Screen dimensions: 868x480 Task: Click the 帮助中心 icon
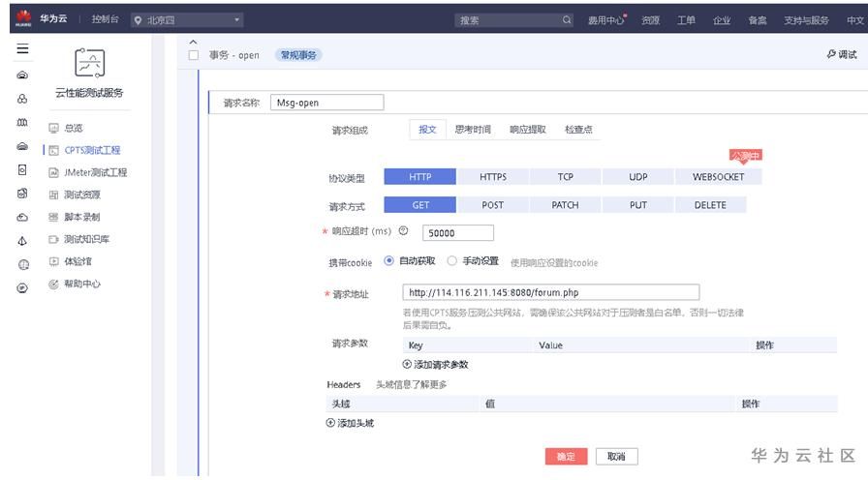tap(53, 285)
